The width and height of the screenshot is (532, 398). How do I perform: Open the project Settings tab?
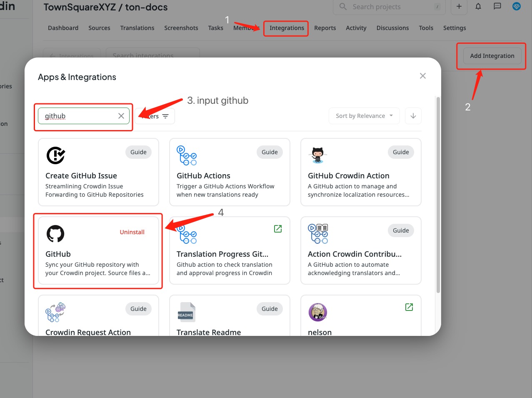[x=455, y=28]
